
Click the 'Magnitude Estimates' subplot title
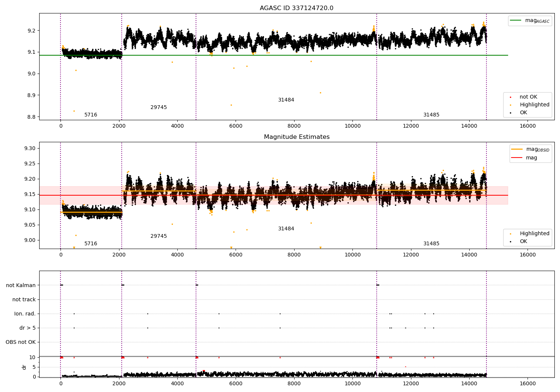point(296,137)
